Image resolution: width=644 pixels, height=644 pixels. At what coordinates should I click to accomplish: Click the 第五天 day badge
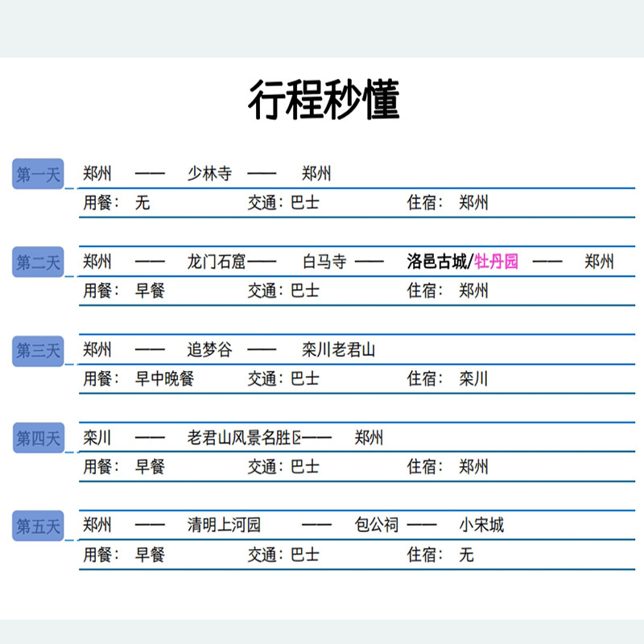tap(38, 526)
